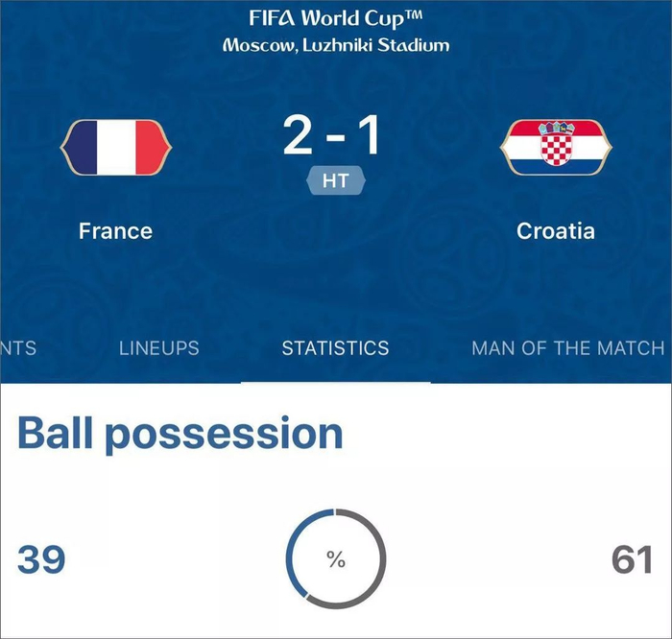Click the France team name

(115, 231)
